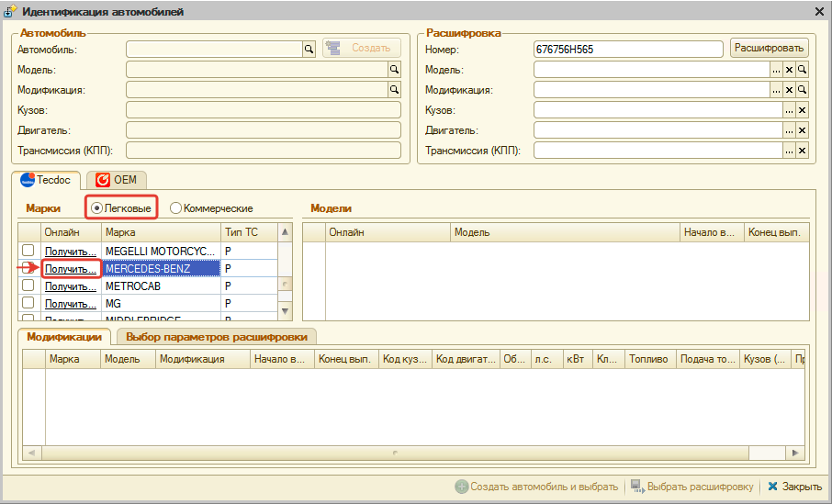The image size is (832, 504).
Task: Click Получить link for MERCEDES-BENZ
Action: click(71, 269)
